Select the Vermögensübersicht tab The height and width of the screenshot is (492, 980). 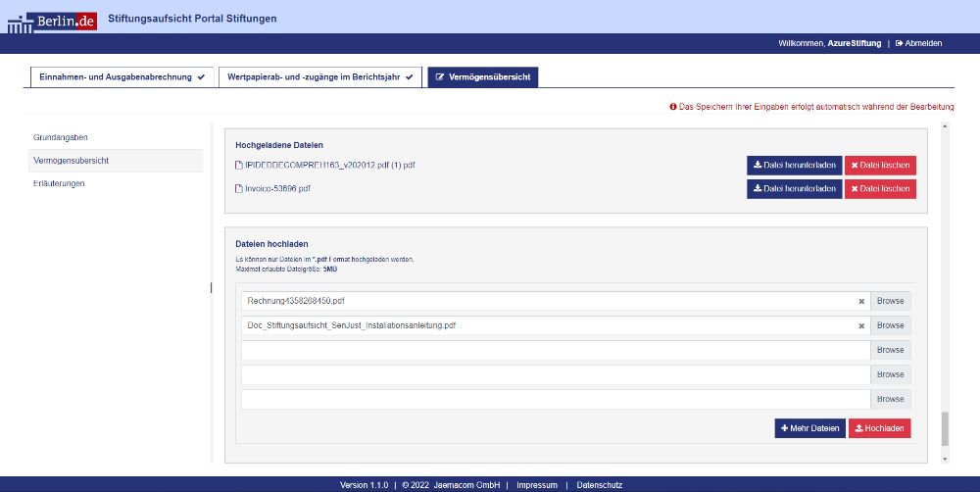click(x=482, y=76)
